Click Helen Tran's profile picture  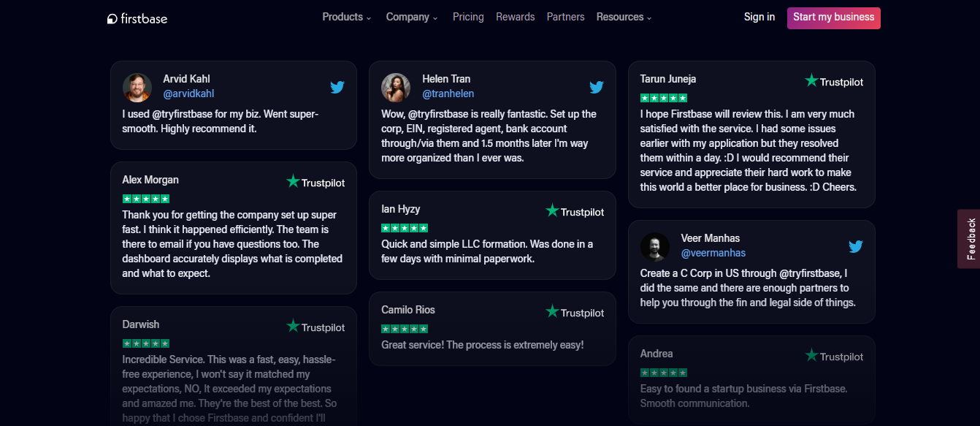pos(396,87)
